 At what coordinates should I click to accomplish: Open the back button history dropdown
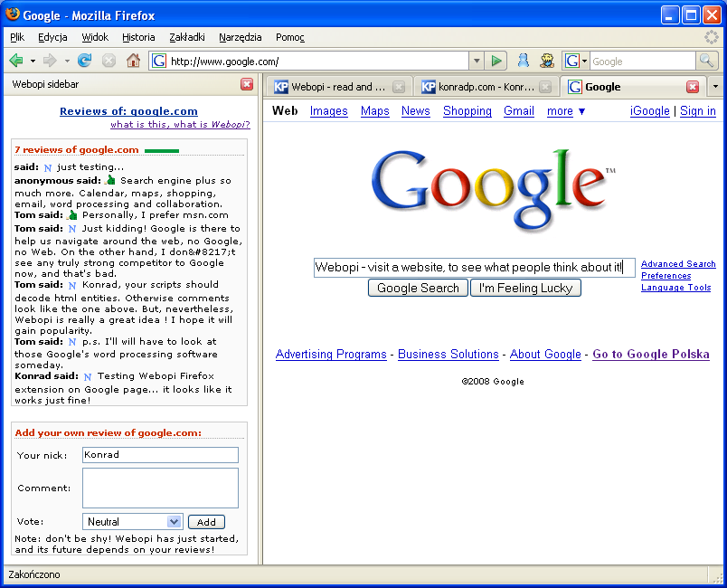click(x=33, y=61)
